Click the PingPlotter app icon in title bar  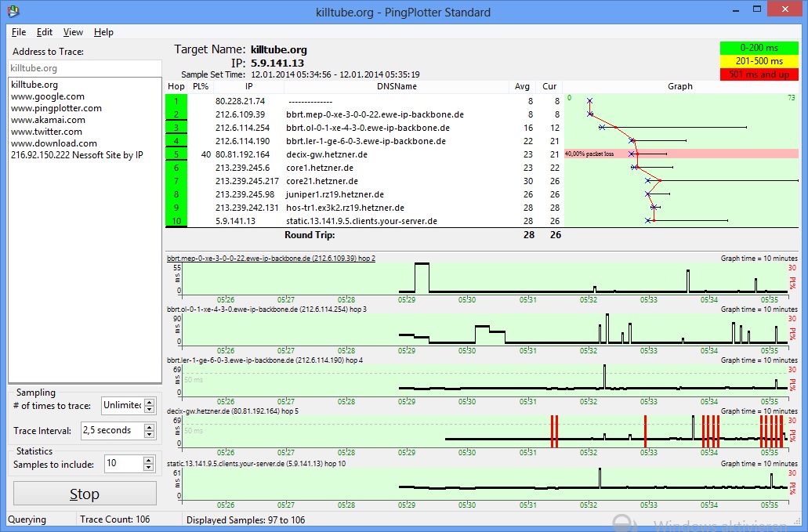13,10
